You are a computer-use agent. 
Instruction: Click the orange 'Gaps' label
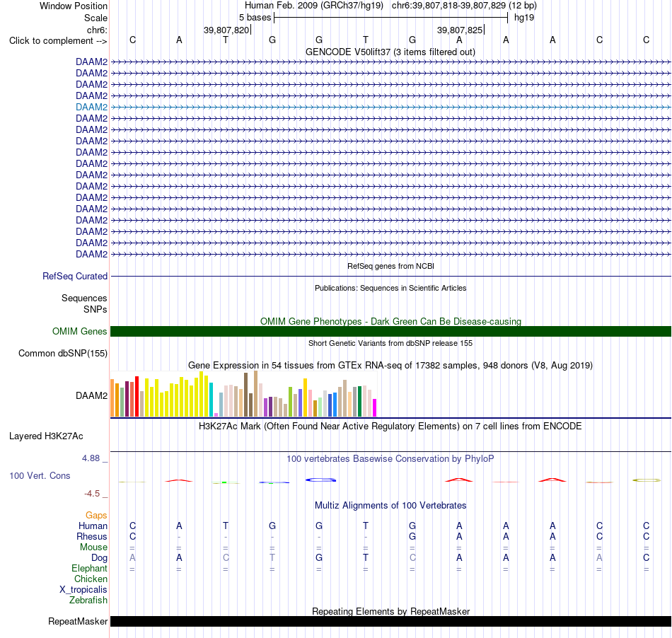coord(96,516)
